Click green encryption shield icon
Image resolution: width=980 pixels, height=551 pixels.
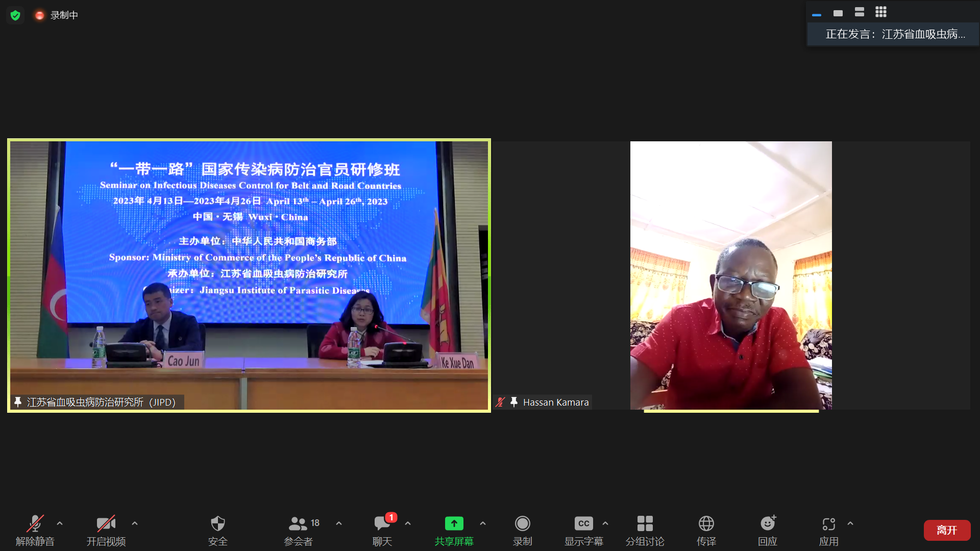[x=15, y=15]
